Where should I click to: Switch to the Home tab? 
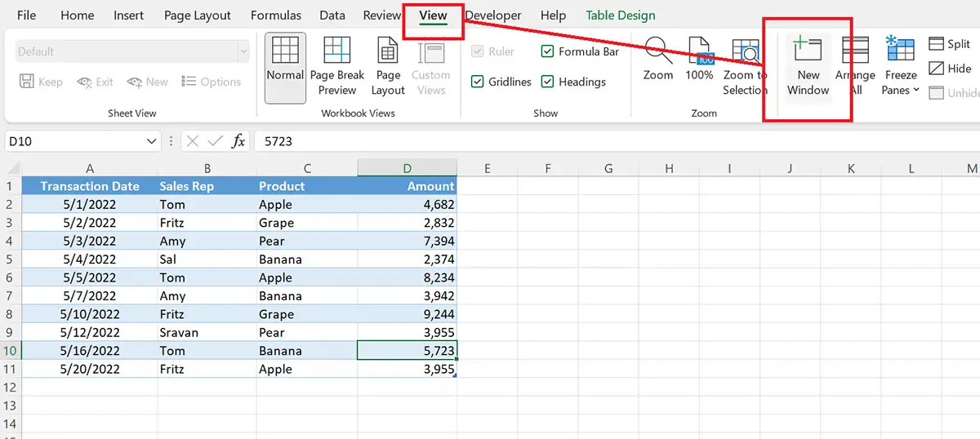tap(78, 16)
